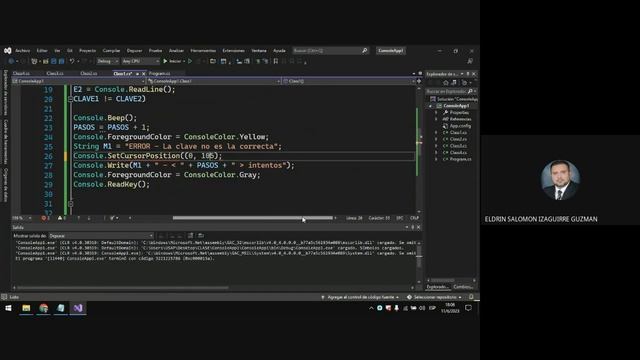Open the Class1() member dropdown
This screenshot has width=640, height=360.
349,81
